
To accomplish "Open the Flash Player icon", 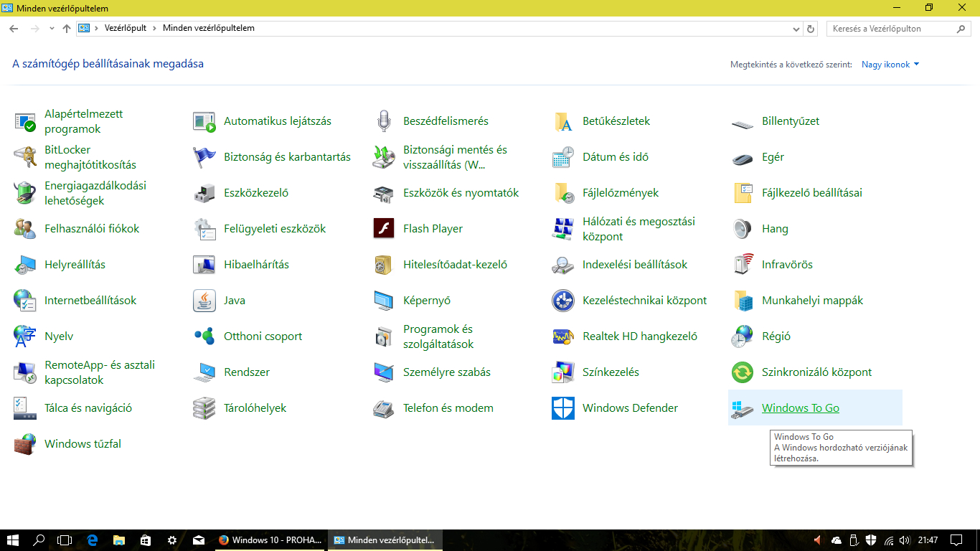I will coord(384,229).
